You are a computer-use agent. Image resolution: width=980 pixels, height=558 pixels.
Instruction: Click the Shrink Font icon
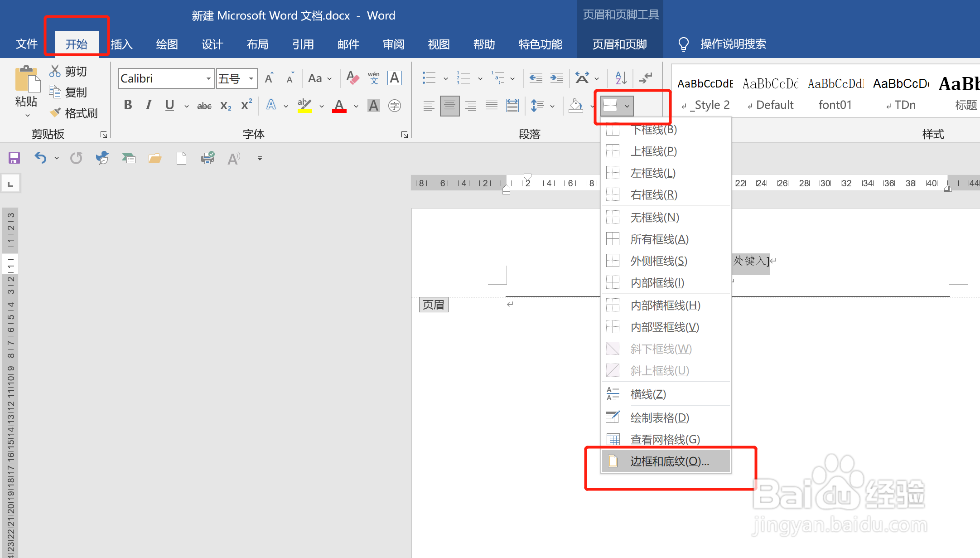[290, 78]
